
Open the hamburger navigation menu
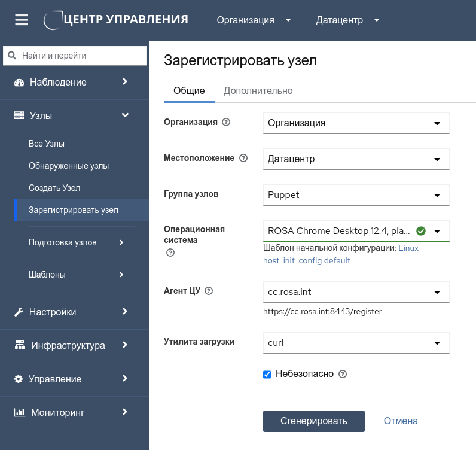coord(22,20)
